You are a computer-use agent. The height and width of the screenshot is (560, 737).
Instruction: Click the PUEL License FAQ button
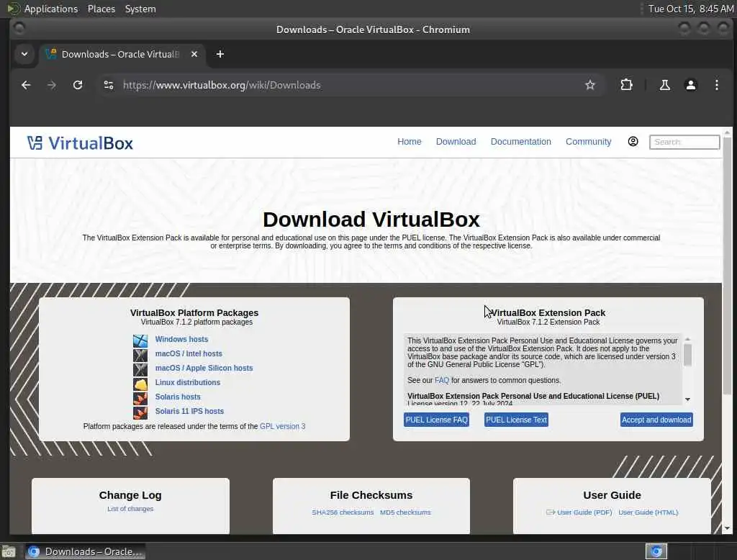(437, 420)
